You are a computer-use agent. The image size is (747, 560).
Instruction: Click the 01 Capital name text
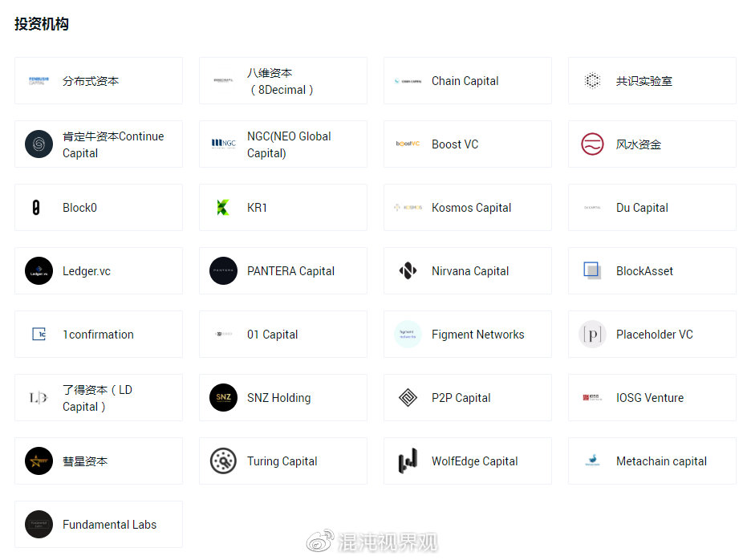(273, 335)
